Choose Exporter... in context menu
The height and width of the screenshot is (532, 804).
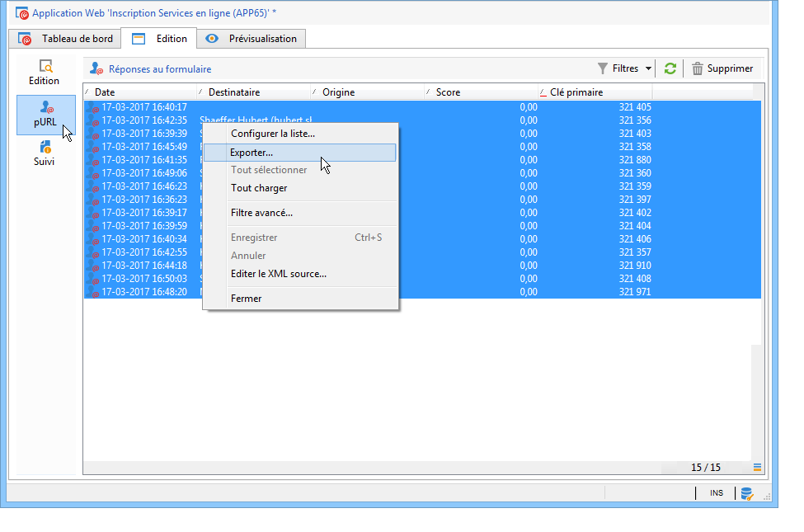(x=300, y=153)
